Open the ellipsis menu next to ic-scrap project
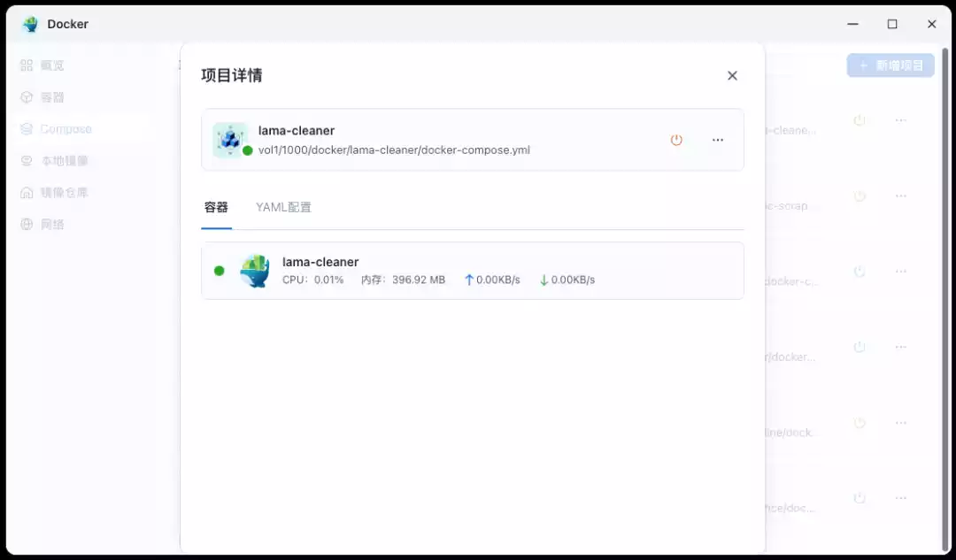This screenshot has height=560, width=956. point(901,196)
